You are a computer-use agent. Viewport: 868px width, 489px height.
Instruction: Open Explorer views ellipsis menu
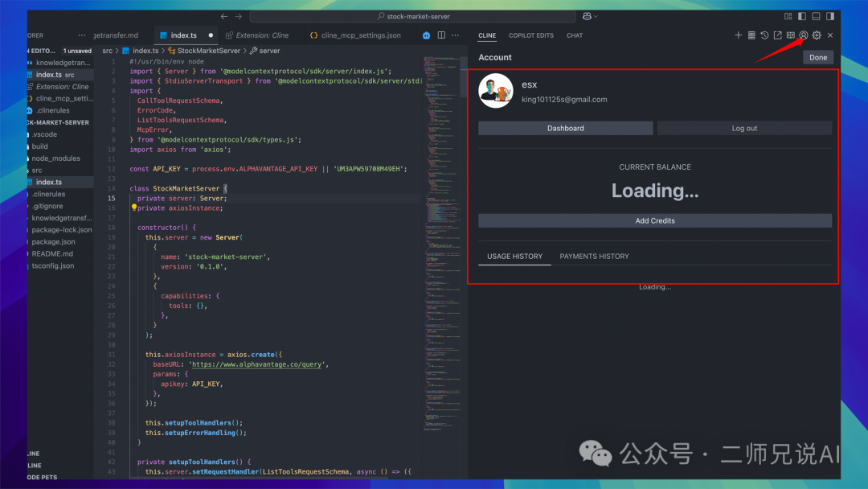[82, 35]
